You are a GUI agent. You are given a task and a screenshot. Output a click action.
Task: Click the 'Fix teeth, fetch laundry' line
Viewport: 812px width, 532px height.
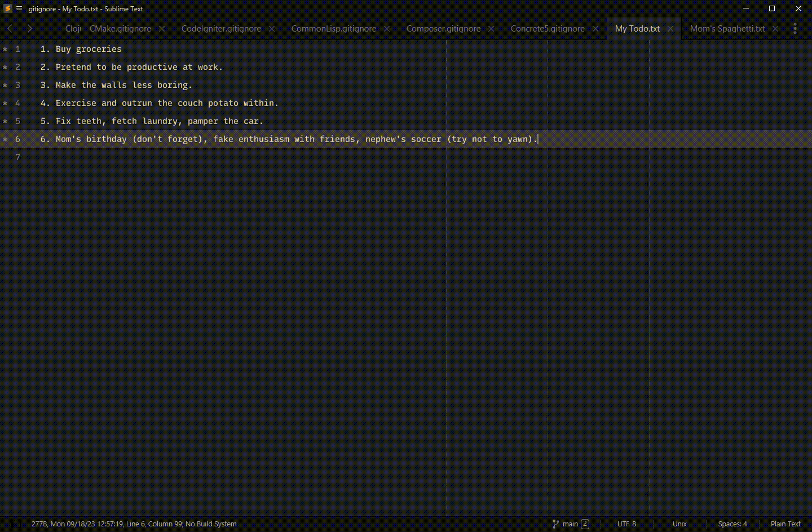point(152,121)
